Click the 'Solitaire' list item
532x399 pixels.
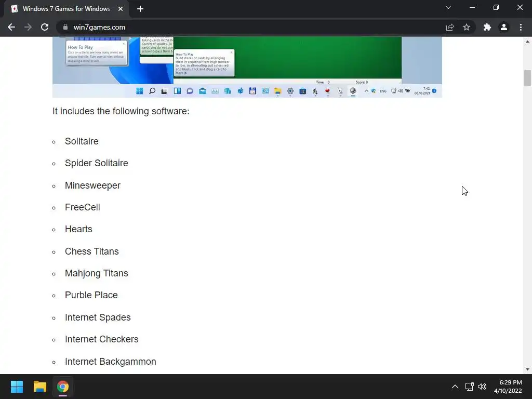[82, 141]
